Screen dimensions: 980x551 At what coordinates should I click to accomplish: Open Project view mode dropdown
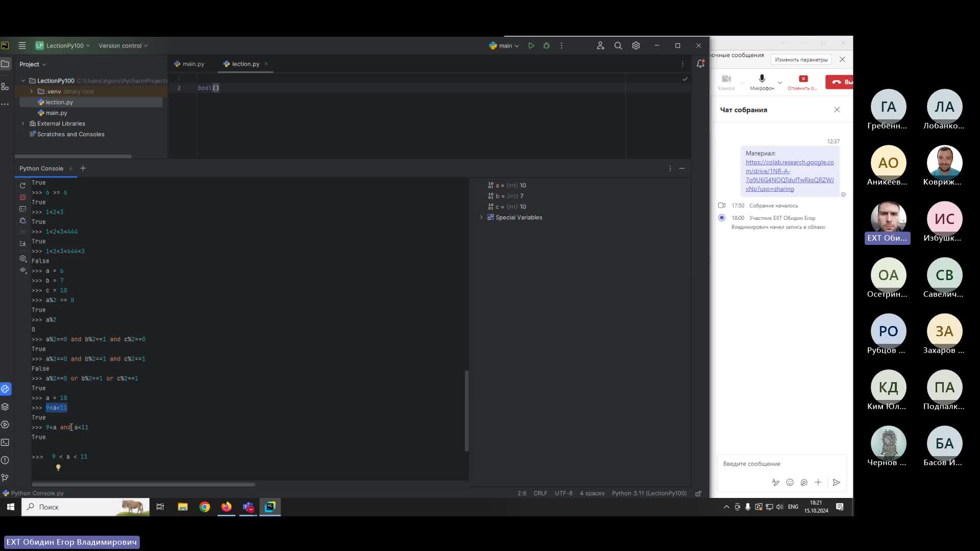point(33,64)
